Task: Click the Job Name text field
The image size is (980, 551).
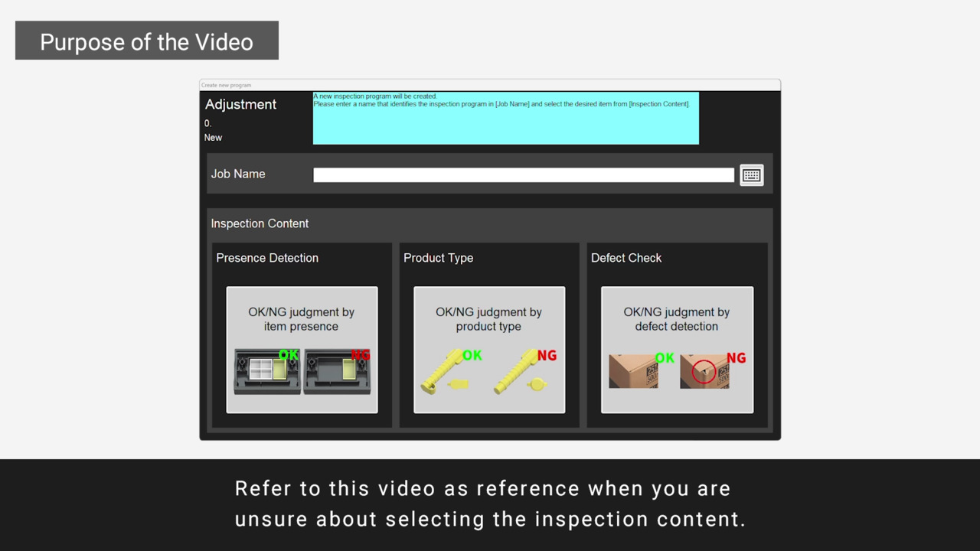Action: (523, 175)
